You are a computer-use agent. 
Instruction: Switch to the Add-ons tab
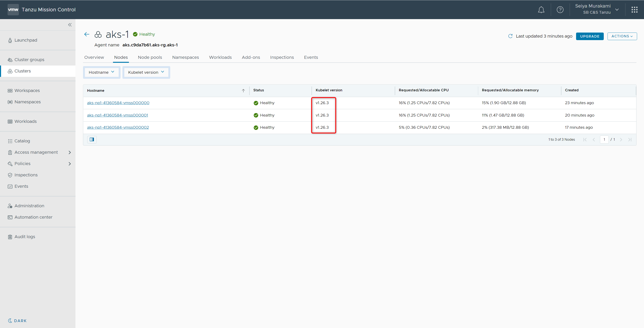coord(251,57)
